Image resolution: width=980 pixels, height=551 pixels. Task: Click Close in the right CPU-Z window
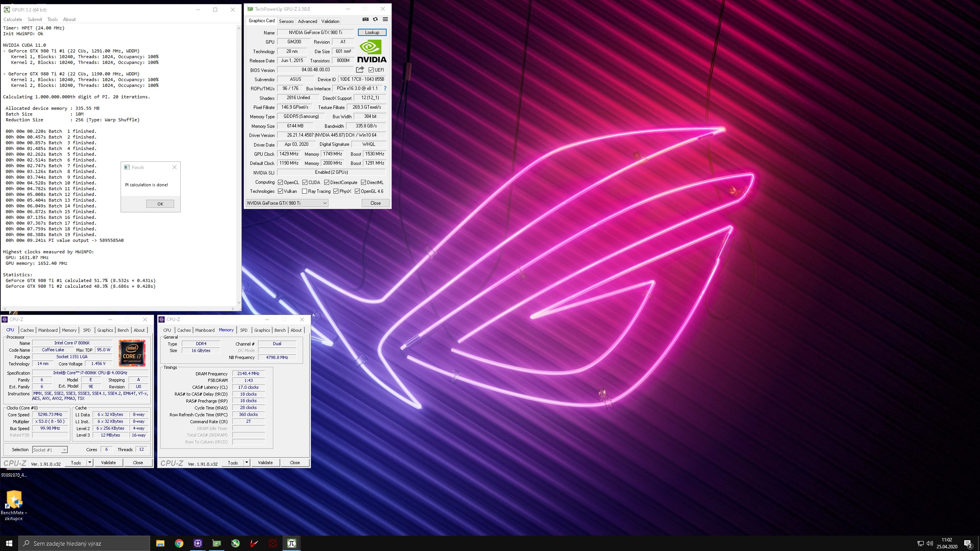pyautogui.click(x=295, y=463)
